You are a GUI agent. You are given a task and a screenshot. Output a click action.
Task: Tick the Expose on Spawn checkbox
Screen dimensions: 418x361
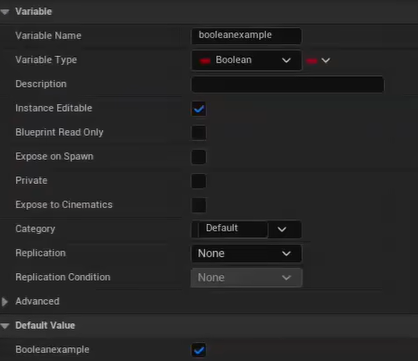pyautogui.click(x=199, y=157)
